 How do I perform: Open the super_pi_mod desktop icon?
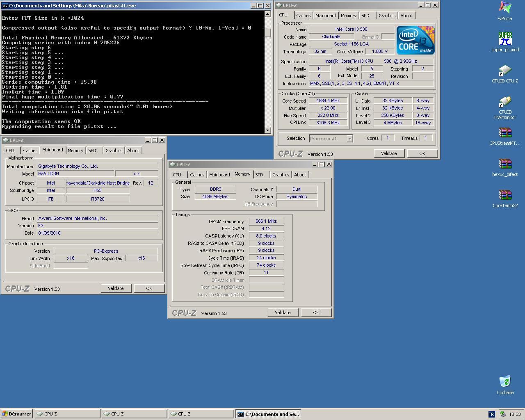[x=505, y=42]
